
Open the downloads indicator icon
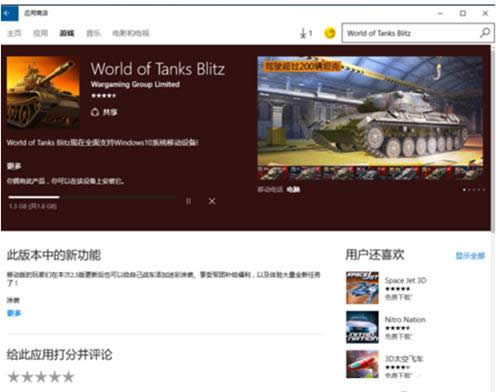[305, 33]
